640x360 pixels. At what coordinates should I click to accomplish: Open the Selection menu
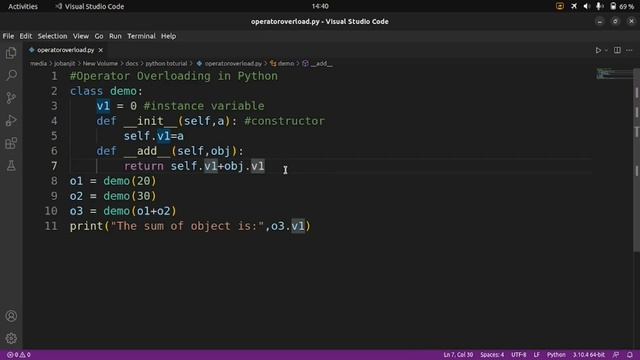click(52, 36)
